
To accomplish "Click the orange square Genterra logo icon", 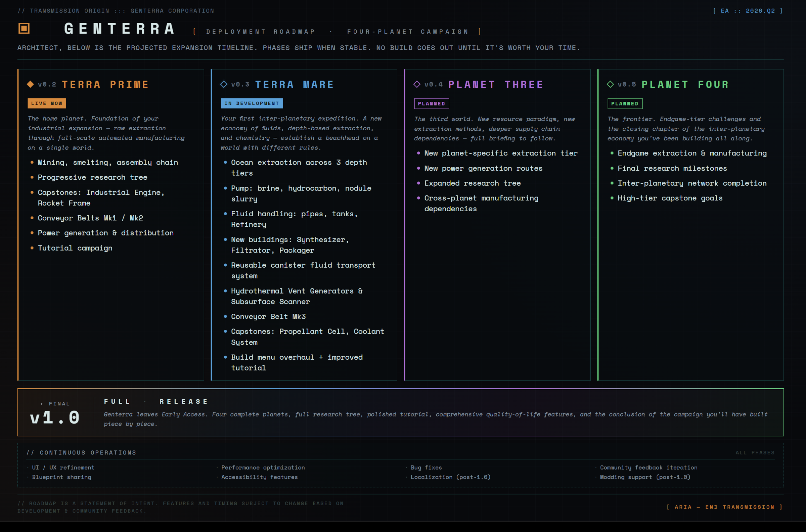I will (24, 28).
